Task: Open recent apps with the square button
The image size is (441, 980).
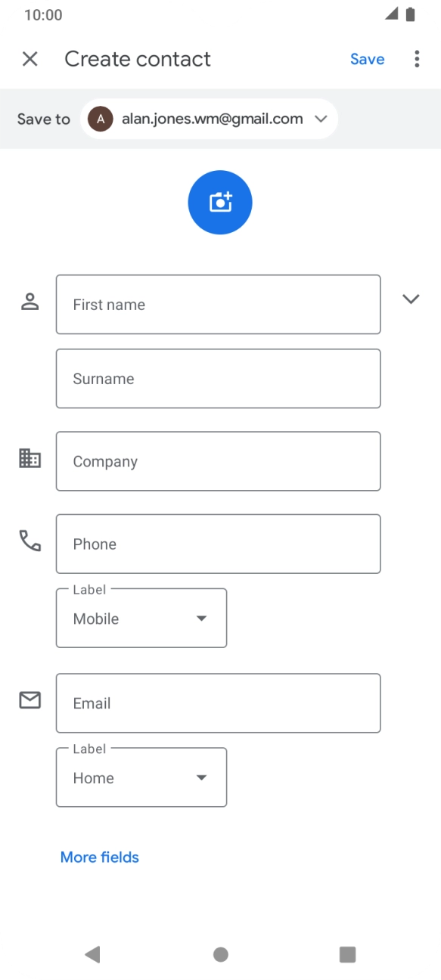Action: [347, 954]
